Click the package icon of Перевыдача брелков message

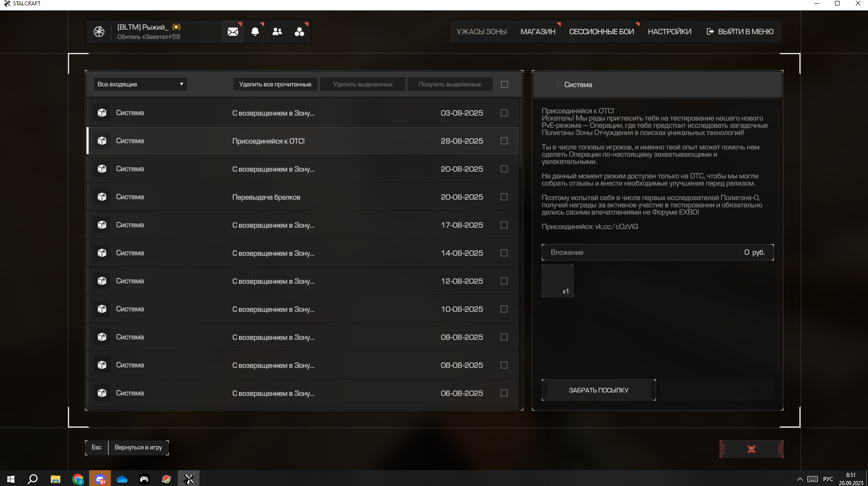[x=102, y=197]
